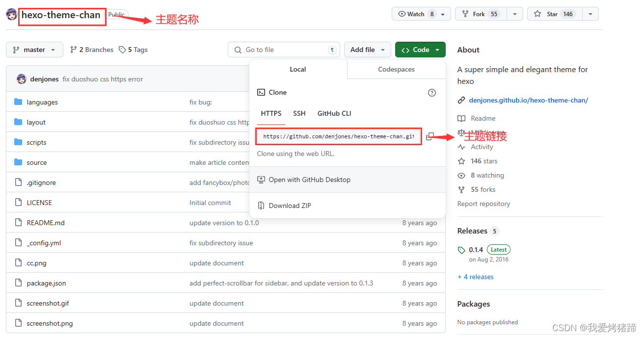The height and width of the screenshot is (337, 644).
Task: Open the update document commit for cc.png
Action: click(216, 263)
